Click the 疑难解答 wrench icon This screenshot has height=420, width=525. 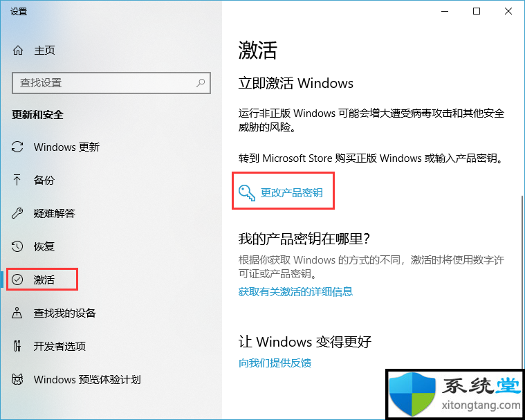(x=17, y=213)
